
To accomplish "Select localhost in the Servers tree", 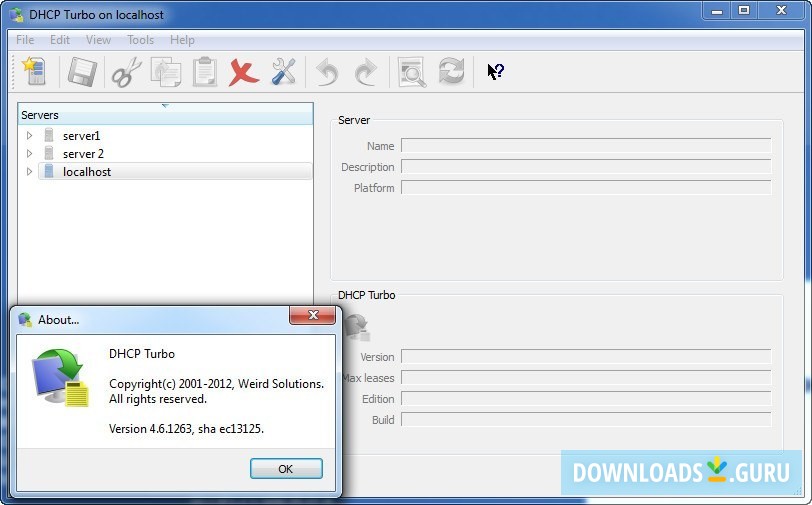I will coord(86,172).
